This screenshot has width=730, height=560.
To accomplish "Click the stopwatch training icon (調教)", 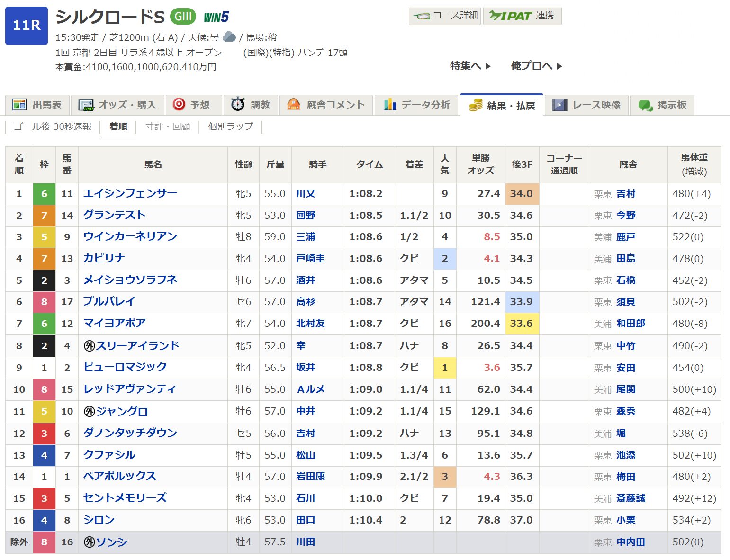I will click(238, 104).
